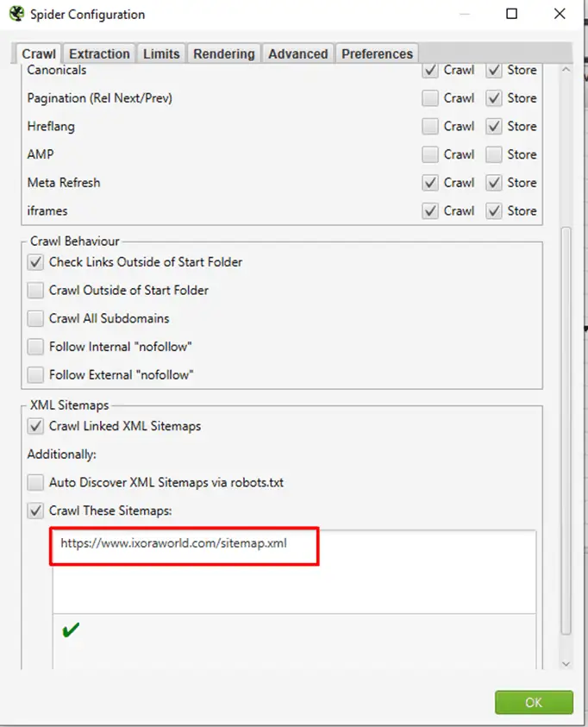Click the scrollbar down arrow
The image size is (588, 727).
tap(566, 664)
